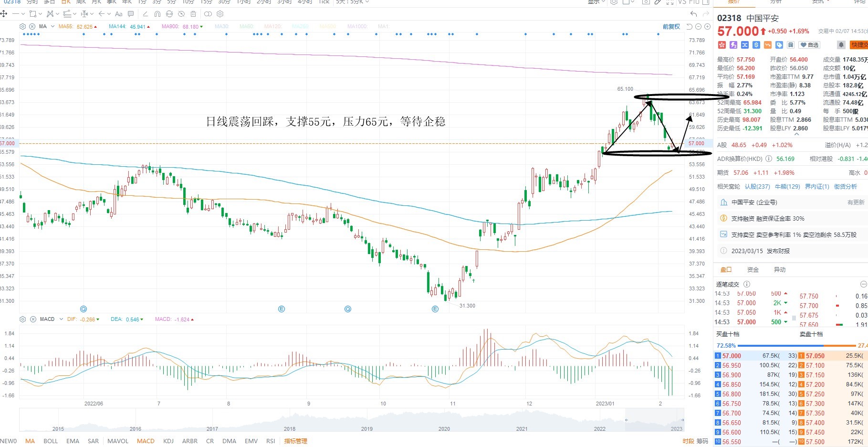
Task: Remove the MA indicator
Action: coord(32,27)
